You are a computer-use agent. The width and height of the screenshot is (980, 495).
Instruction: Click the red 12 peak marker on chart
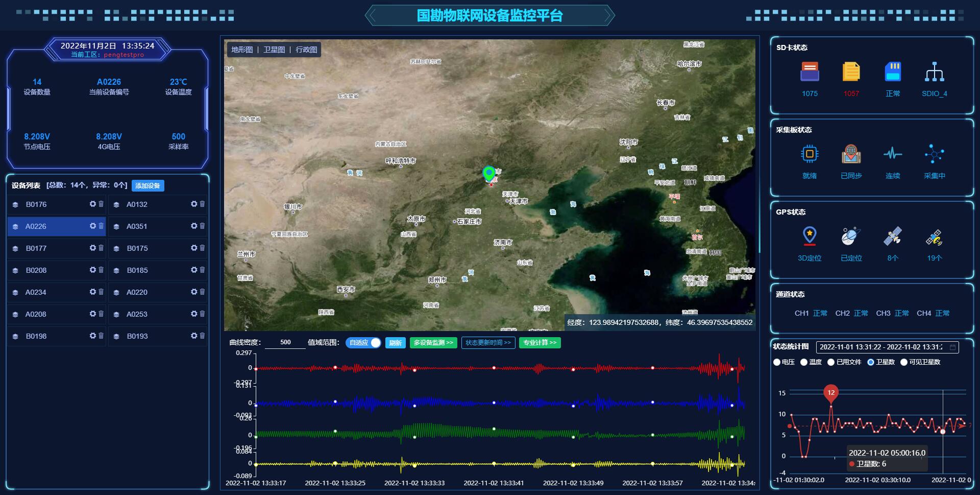(x=831, y=393)
